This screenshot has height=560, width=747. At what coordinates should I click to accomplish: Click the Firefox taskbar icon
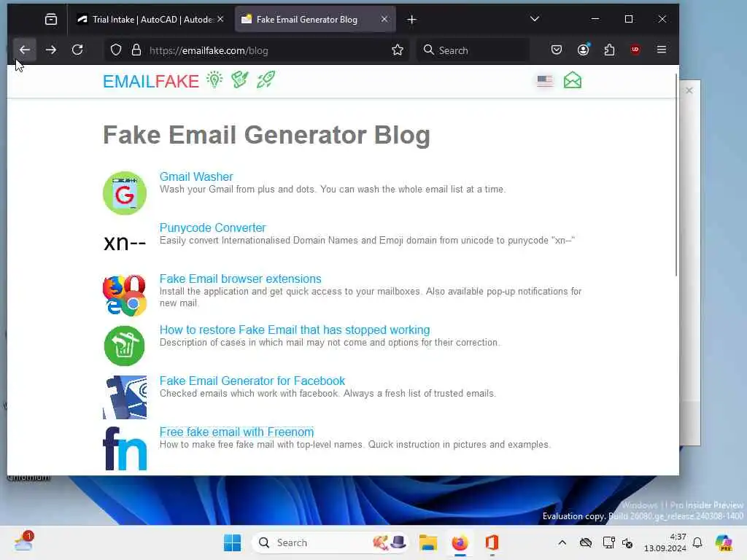coord(460,542)
